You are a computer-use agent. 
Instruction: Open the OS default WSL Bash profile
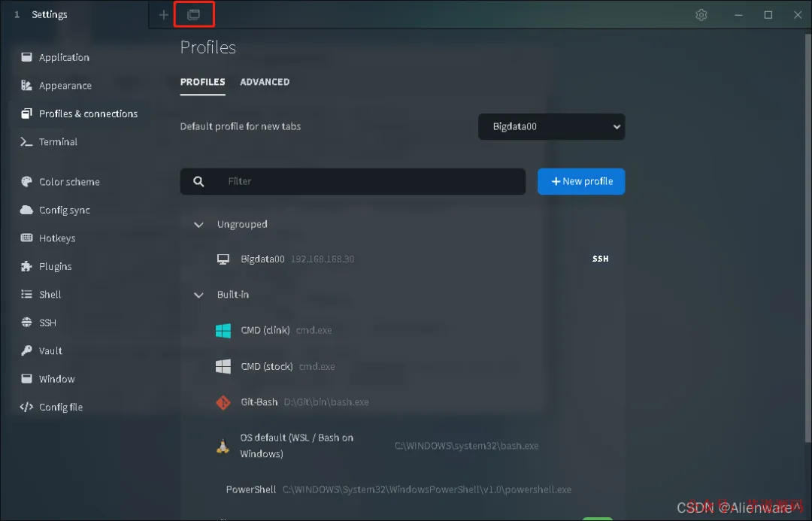[x=402, y=445]
